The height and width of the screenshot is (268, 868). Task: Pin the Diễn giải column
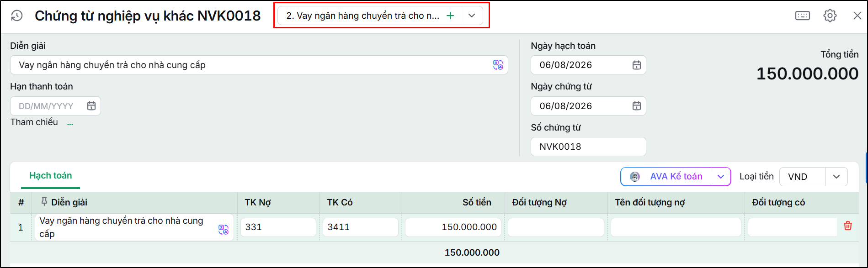pyautogui.click(x=44, y=201)
